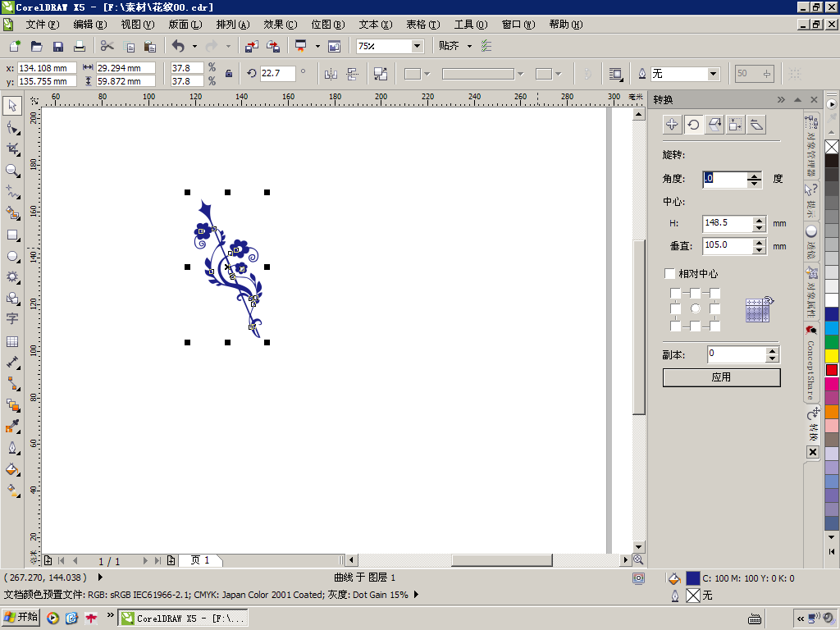Click the Cut scissors icon

[107, 46]
